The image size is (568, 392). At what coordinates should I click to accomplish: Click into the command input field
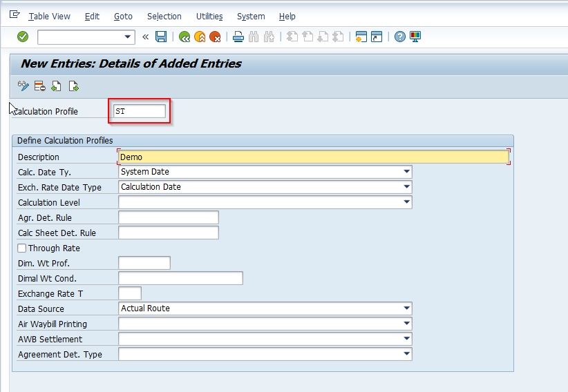pos(80,37)
